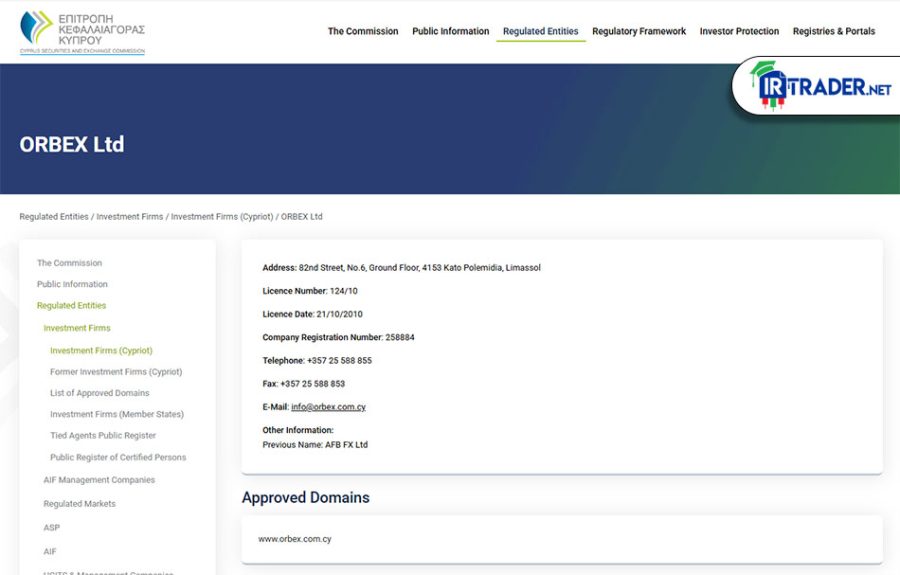Open AIF Management Companies sidebar item

(x=99, y=480)
